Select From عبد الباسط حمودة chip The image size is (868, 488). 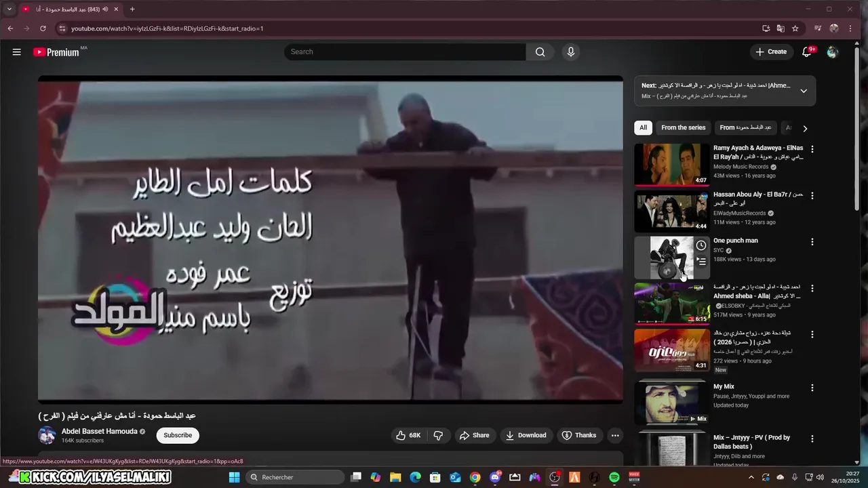[746, 127]
